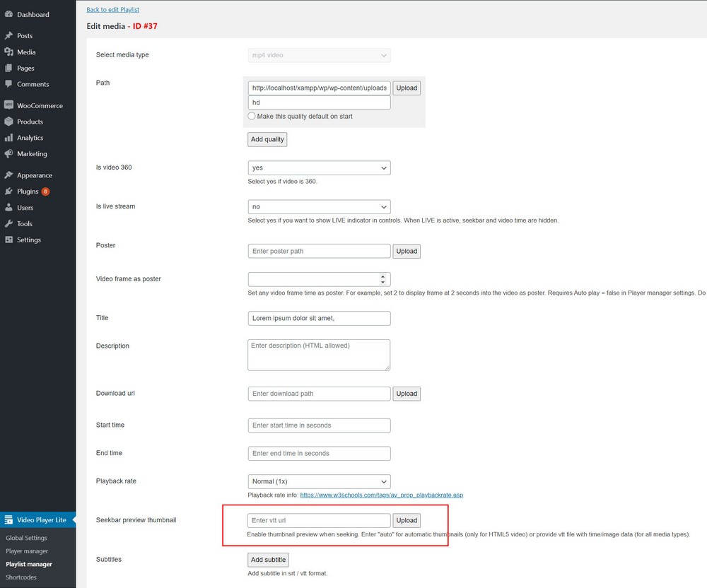The height and width of the screenshot is (588, 707).
Task: Follow the 'Back to edit Playlist' link
Action: 112,9
